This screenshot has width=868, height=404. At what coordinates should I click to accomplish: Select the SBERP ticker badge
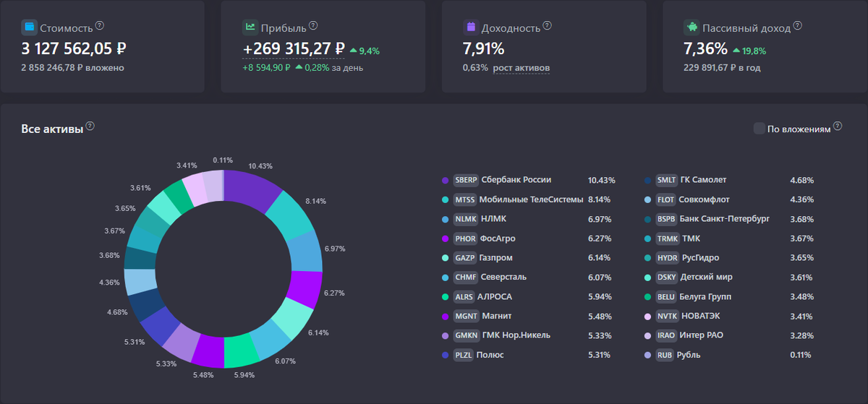pos(466,180)
